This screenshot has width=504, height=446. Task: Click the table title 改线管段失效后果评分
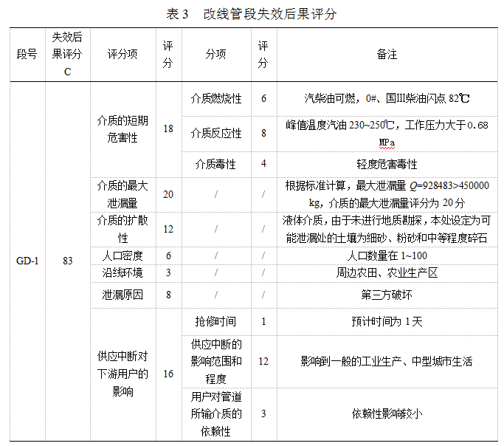pos(252,14)
